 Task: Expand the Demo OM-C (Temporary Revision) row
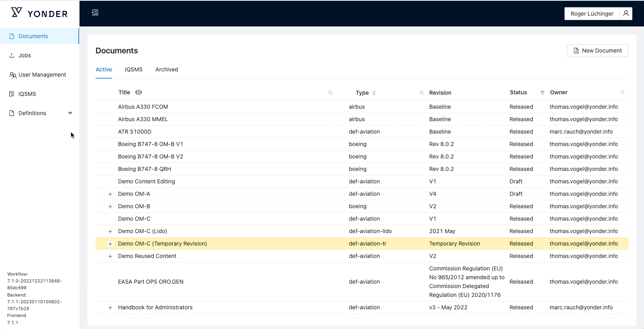110,244
